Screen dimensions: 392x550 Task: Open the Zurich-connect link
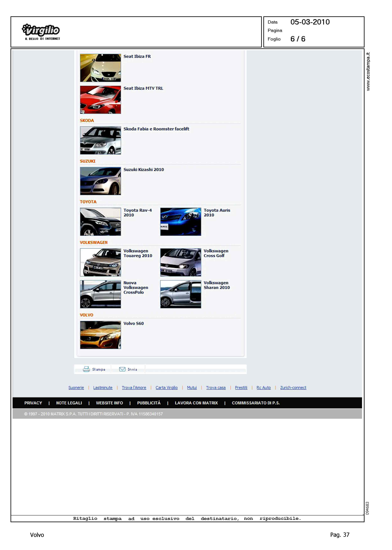coord(293,387)
